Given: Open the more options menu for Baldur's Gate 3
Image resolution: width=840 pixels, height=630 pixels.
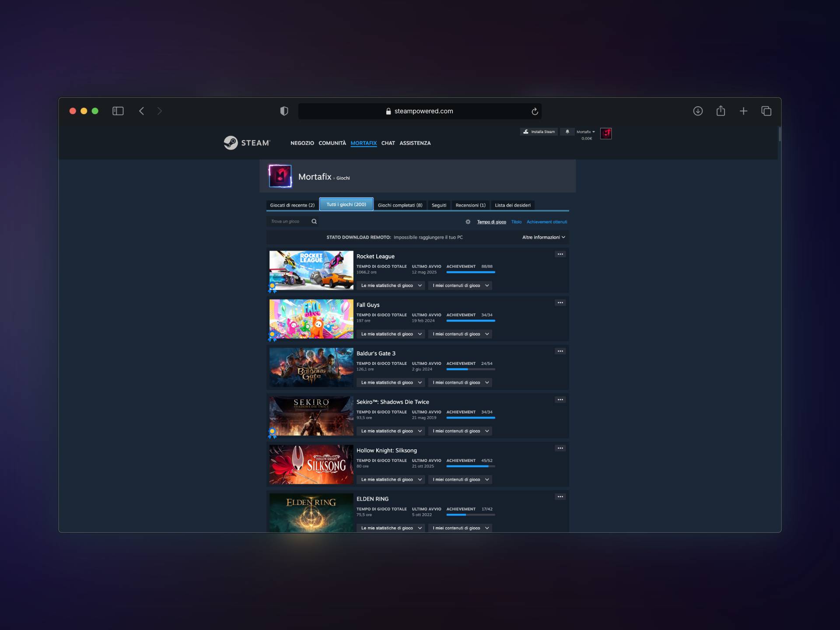Looking at the screenshot, I should coord(560,351).
